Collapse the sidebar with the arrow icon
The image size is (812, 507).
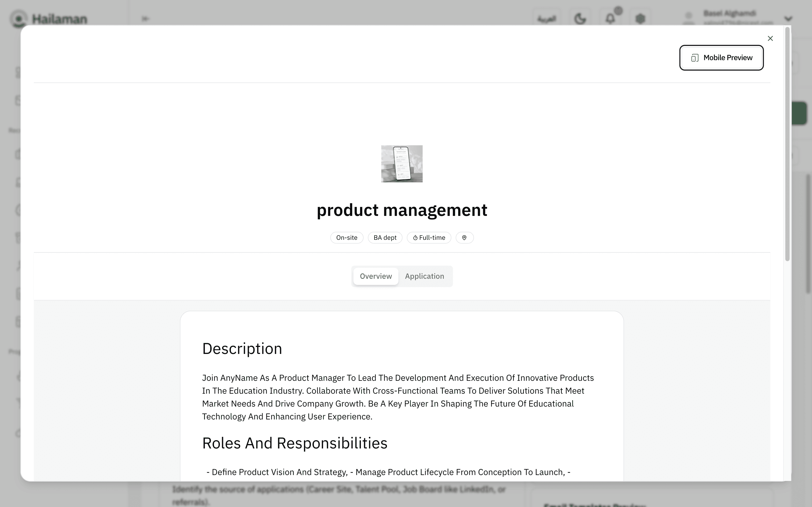coord(145,19)
